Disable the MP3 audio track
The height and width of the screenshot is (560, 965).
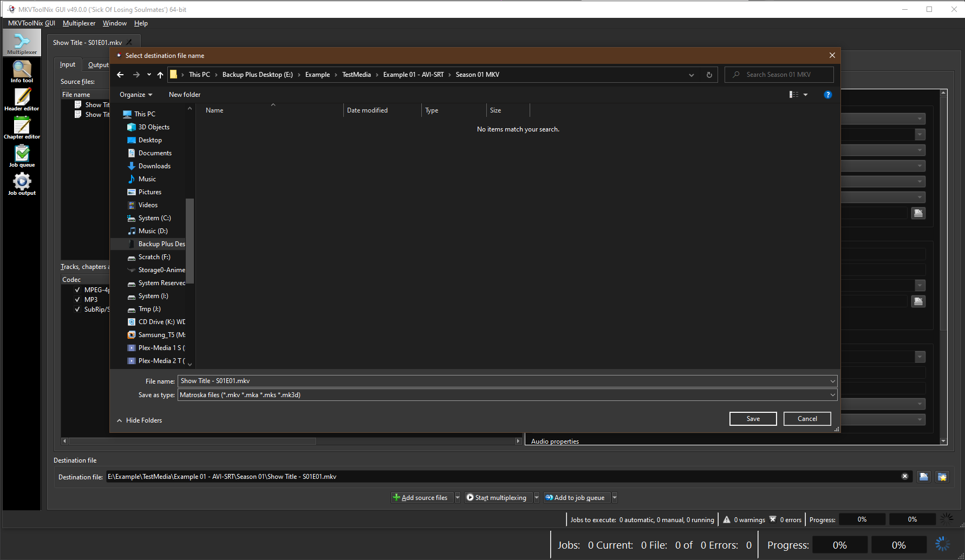pos(77,299)
